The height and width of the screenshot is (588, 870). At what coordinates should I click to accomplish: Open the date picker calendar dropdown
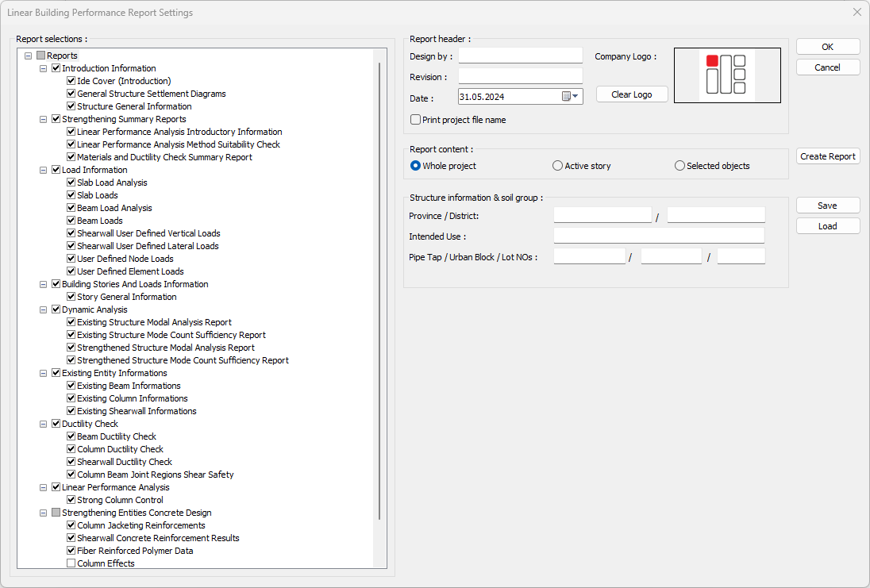(572, 97)
